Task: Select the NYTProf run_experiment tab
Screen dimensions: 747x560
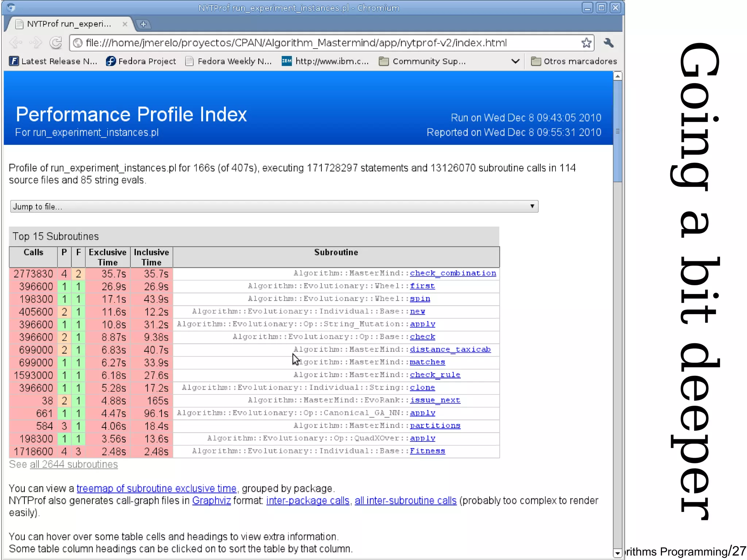Action: (69, 24)
